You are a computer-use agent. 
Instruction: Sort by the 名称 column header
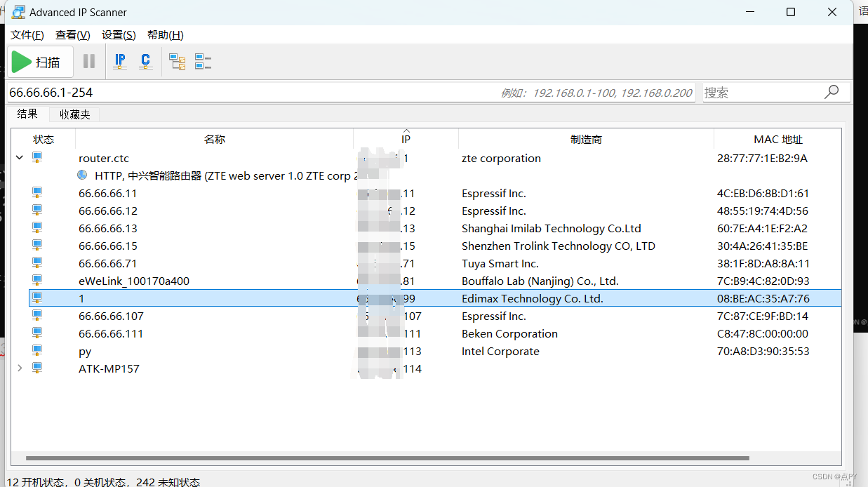pyautogui.click(x=215, y=139)
